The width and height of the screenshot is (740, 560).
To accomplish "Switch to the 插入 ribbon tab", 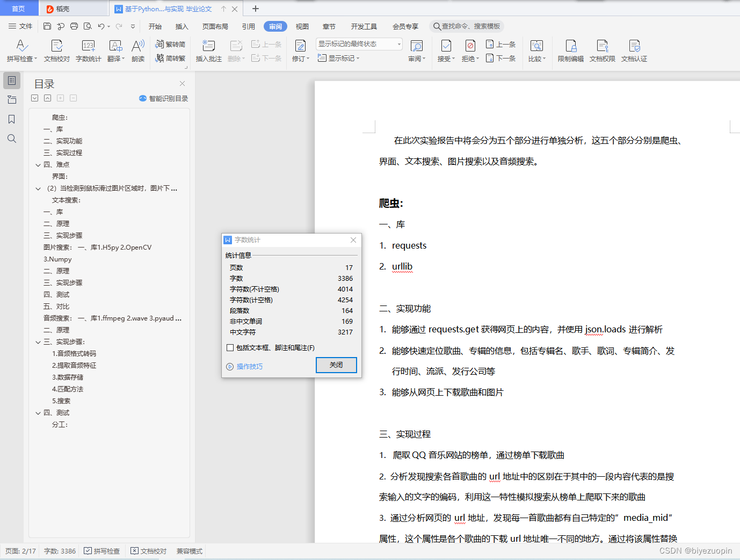I will [x=182, y=26].
